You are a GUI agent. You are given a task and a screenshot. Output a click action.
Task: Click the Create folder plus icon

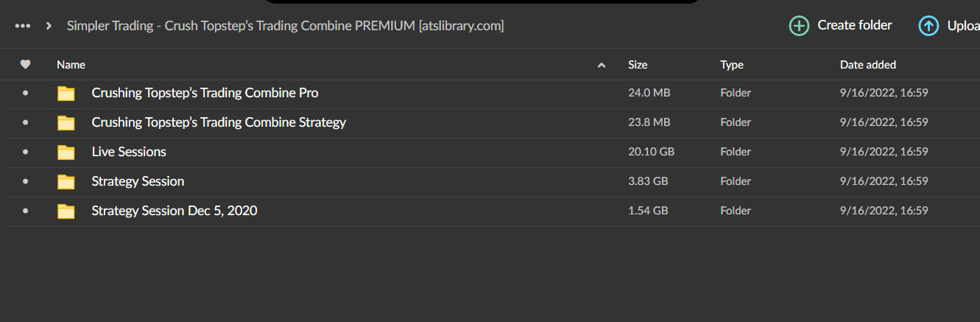799,27
